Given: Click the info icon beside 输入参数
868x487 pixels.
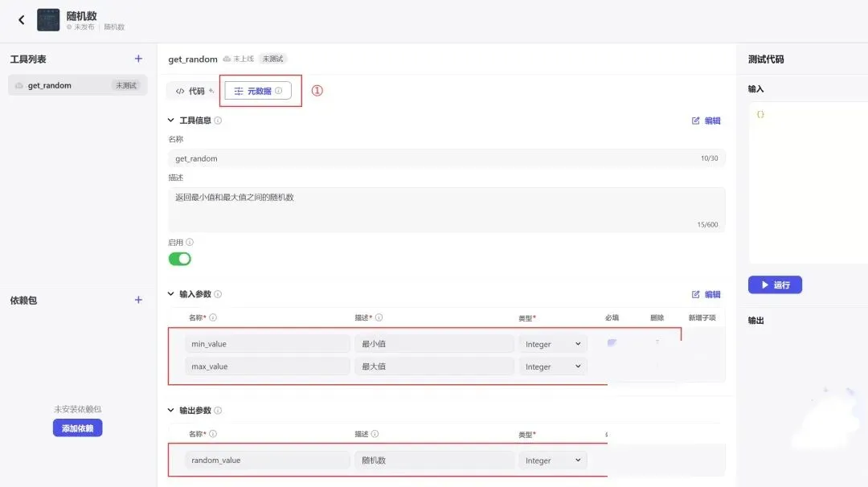Looking at the screenshot, I should click(218, 294).
